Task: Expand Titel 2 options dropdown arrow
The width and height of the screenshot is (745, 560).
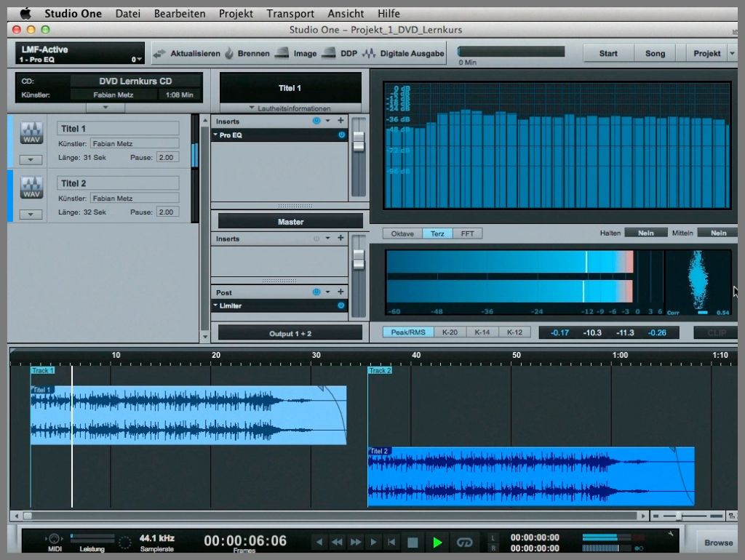Action: (31, 215)
